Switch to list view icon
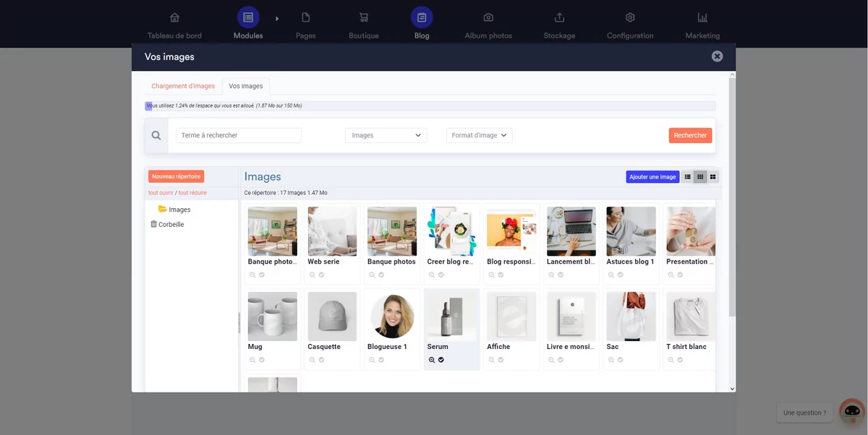 pyautogui.click(x=688, y=177)
